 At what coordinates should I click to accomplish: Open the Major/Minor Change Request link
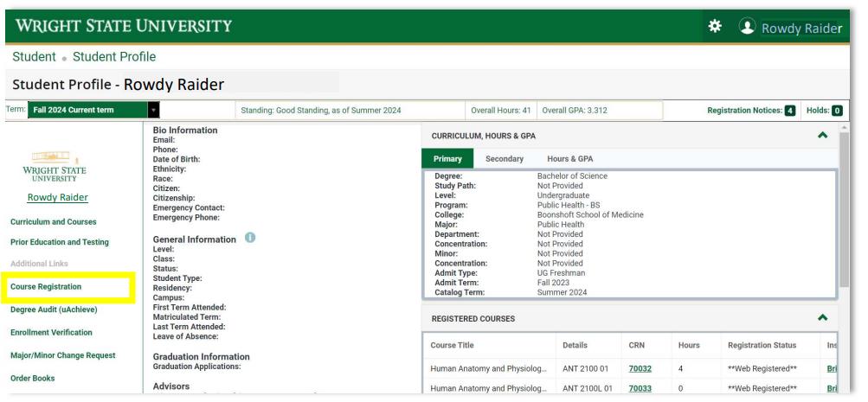[63, 355]
